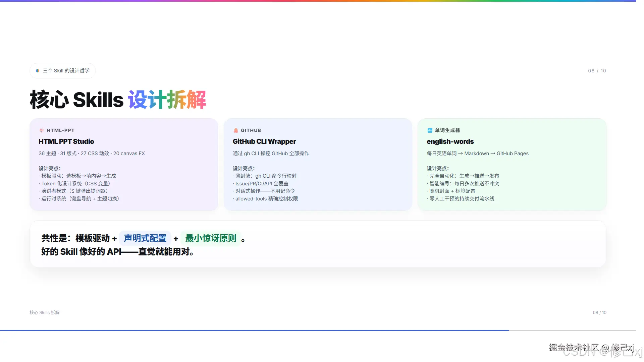Click the GitHub card octopus icon

[x=236, y=130]
